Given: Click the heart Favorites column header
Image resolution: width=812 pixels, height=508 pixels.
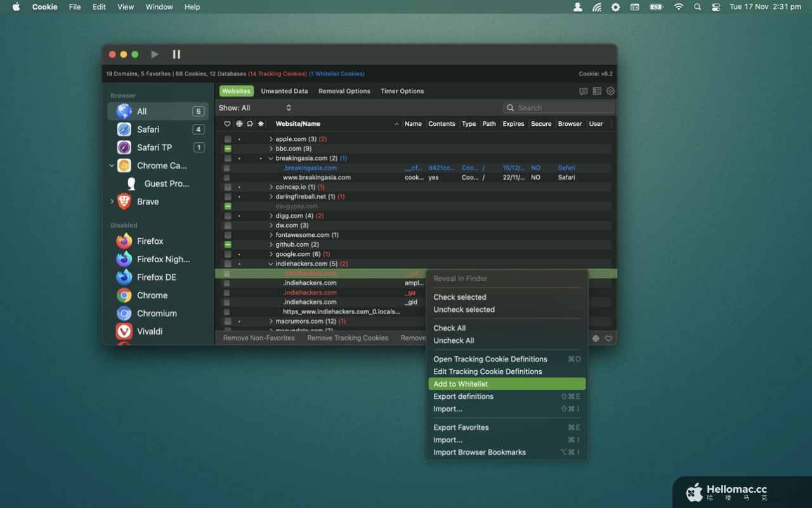Looking at the screenshot, I should click(227, 124).
